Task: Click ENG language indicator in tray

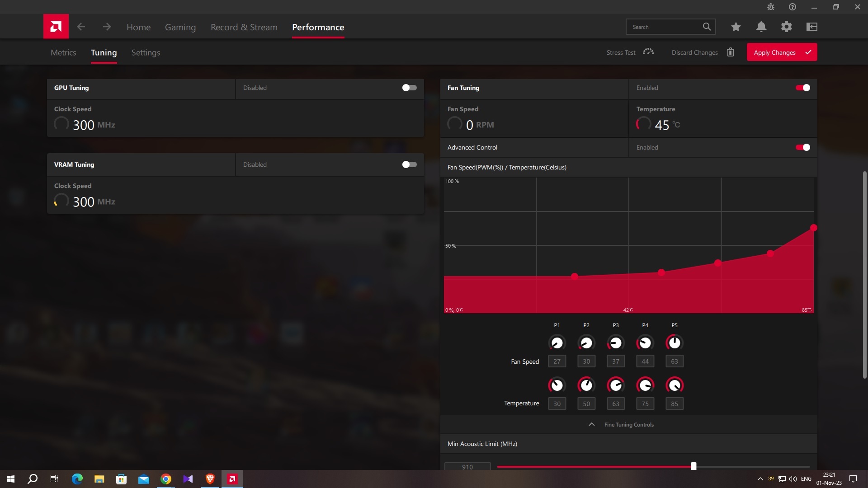Action: point(806,479)
